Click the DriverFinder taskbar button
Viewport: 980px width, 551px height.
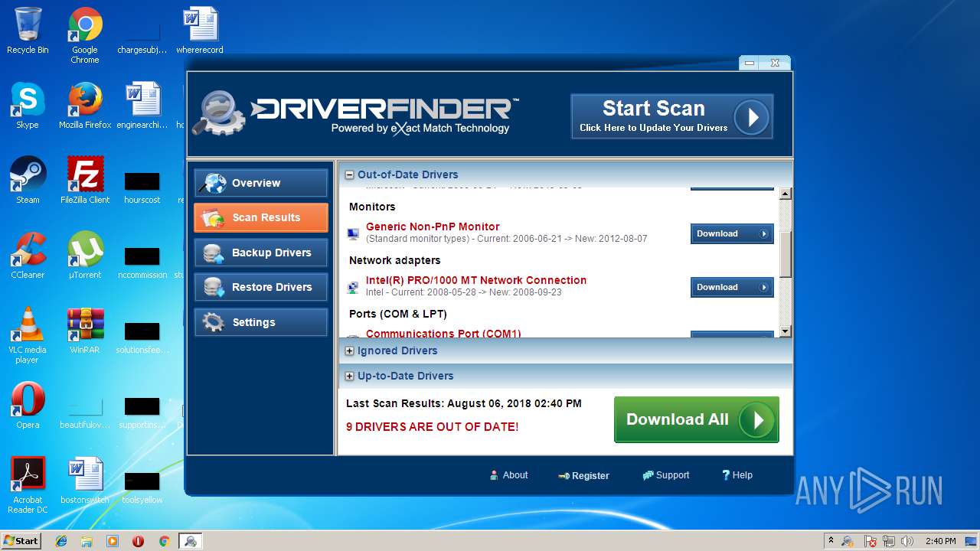coord(190,541)
